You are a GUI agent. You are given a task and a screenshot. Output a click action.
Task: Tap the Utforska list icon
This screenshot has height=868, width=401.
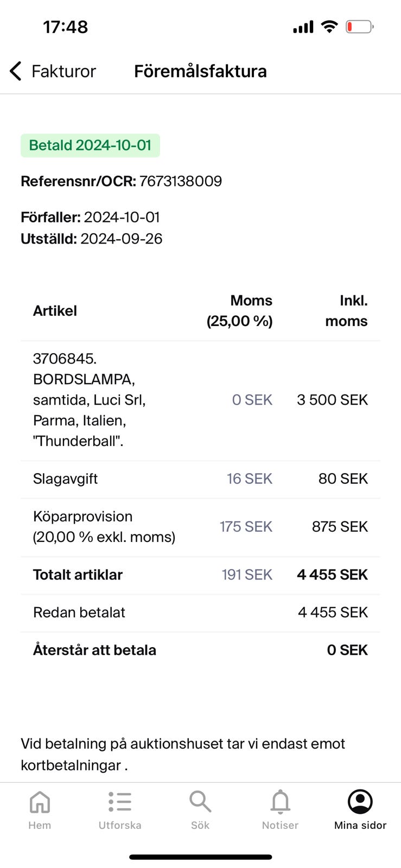120,802
